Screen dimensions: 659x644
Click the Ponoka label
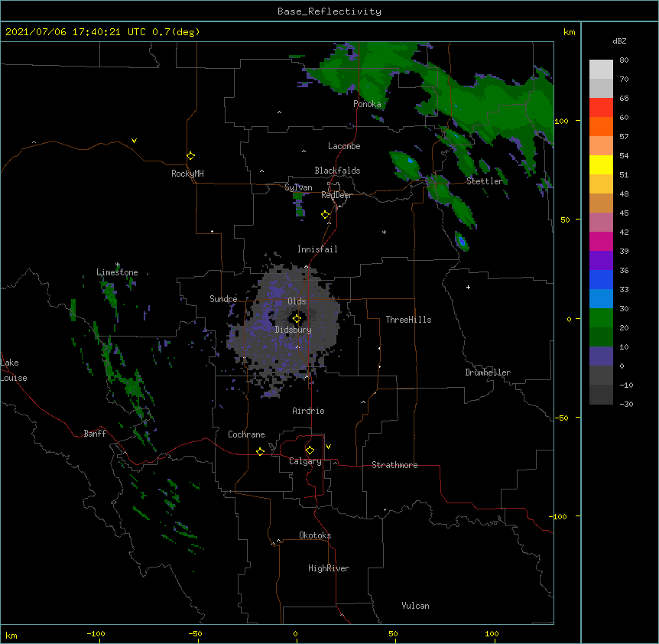(x=367, y=104)
